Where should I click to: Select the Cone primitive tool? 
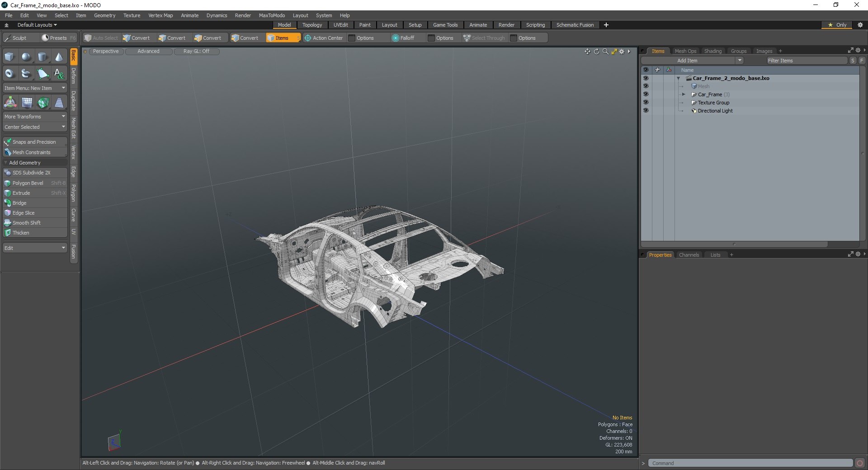coord(59,57)
